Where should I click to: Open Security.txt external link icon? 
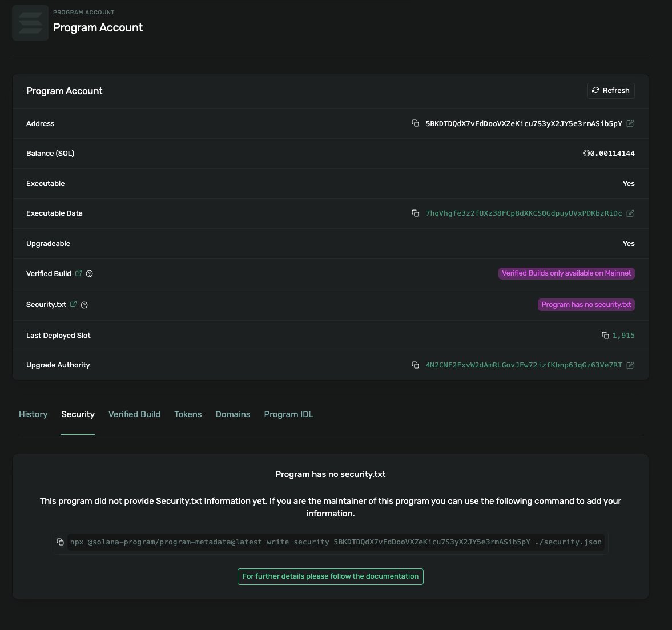coord(73,304)
